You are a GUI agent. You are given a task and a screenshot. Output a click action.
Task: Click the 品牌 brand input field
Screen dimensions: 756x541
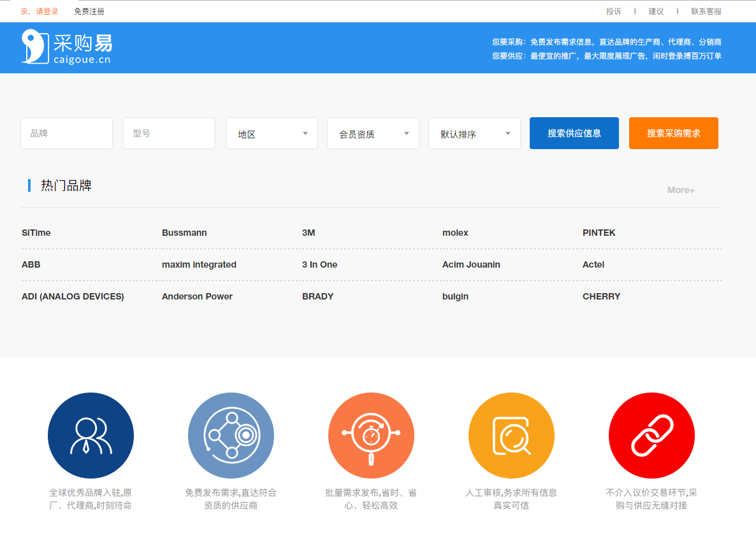66,133
